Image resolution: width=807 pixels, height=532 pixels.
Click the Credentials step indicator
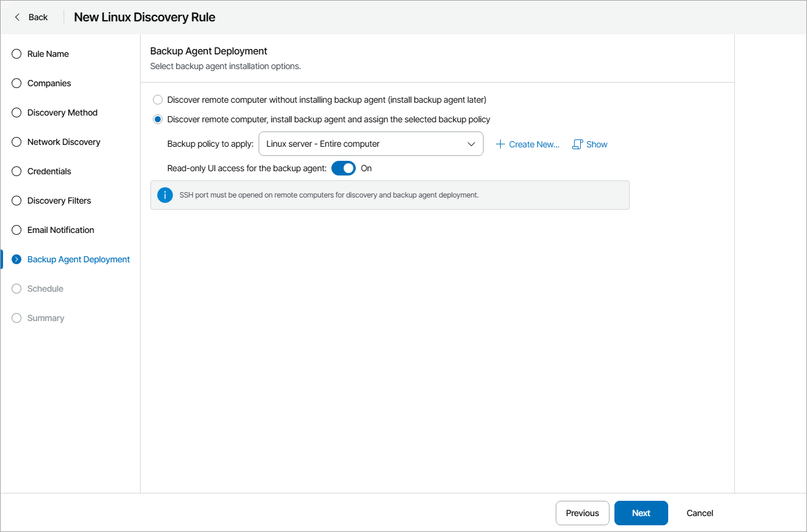[x=16, y=171]
